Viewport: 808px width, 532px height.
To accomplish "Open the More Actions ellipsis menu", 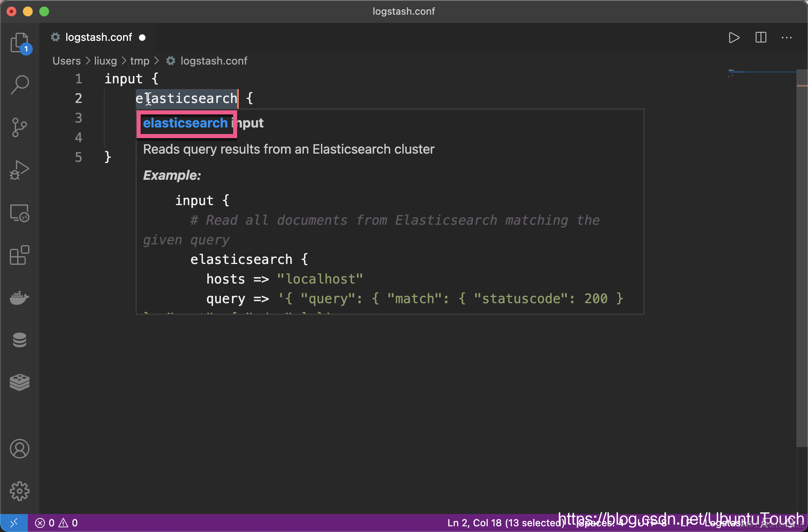I will coord(787,38).
